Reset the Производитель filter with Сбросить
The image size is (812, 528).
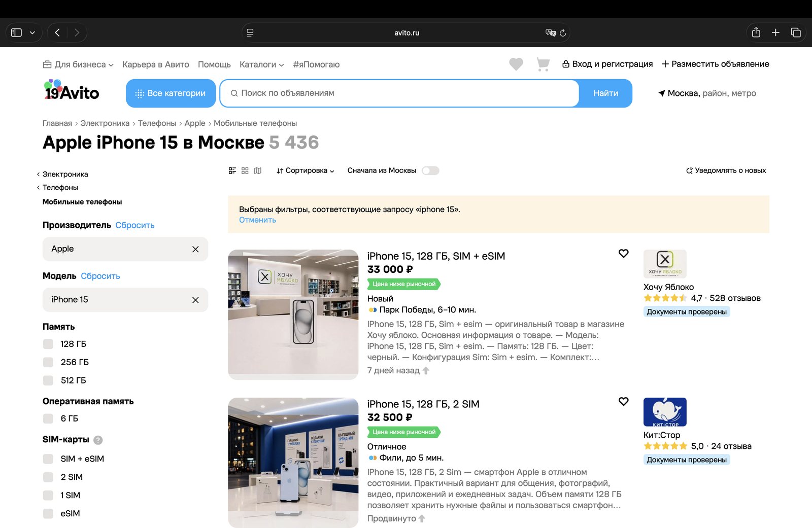coord(135,225)
